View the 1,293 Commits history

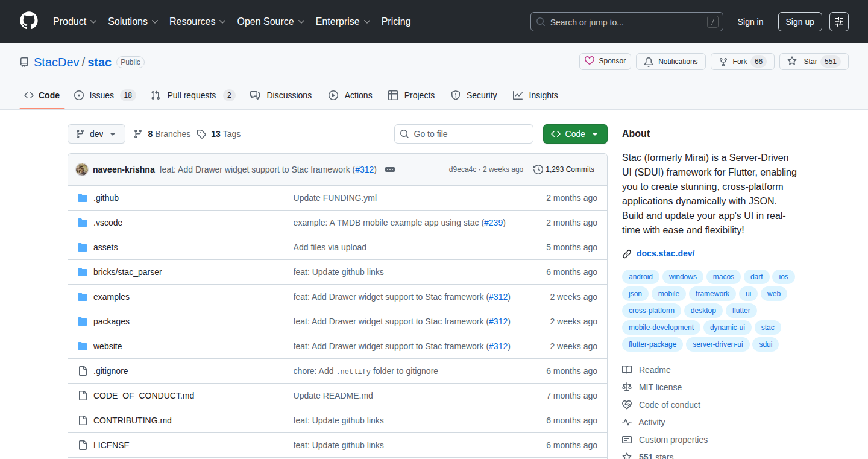coord(564,169)
